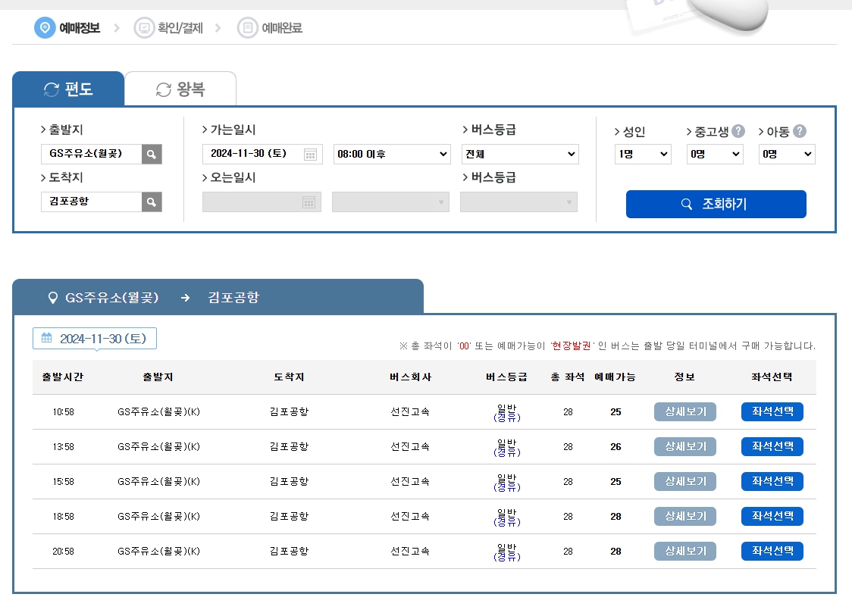The height and width of the screenshot is (616, 852).
Task: Click the departure location search magnifier icon
Action: tap(150, 153)
